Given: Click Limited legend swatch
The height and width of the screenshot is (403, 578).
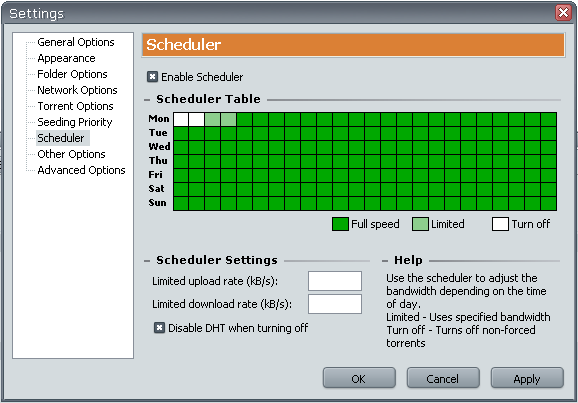Looking at the screenshot, I should click(420, 224).
